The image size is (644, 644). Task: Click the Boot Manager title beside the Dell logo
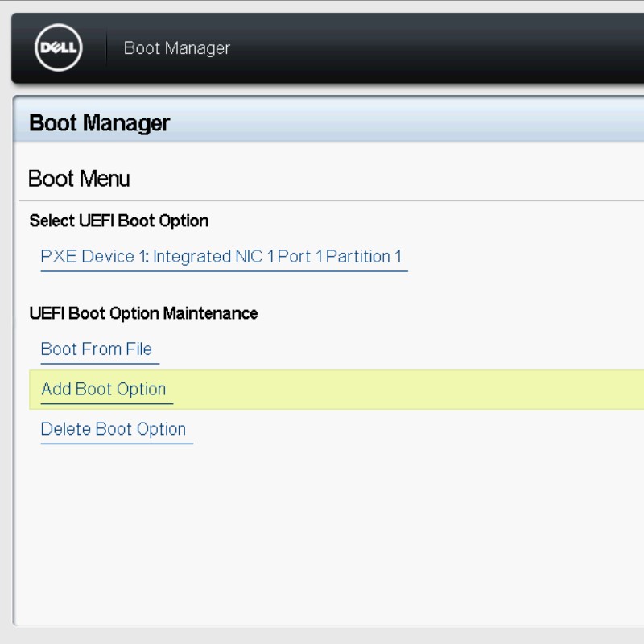coord(176,48)
